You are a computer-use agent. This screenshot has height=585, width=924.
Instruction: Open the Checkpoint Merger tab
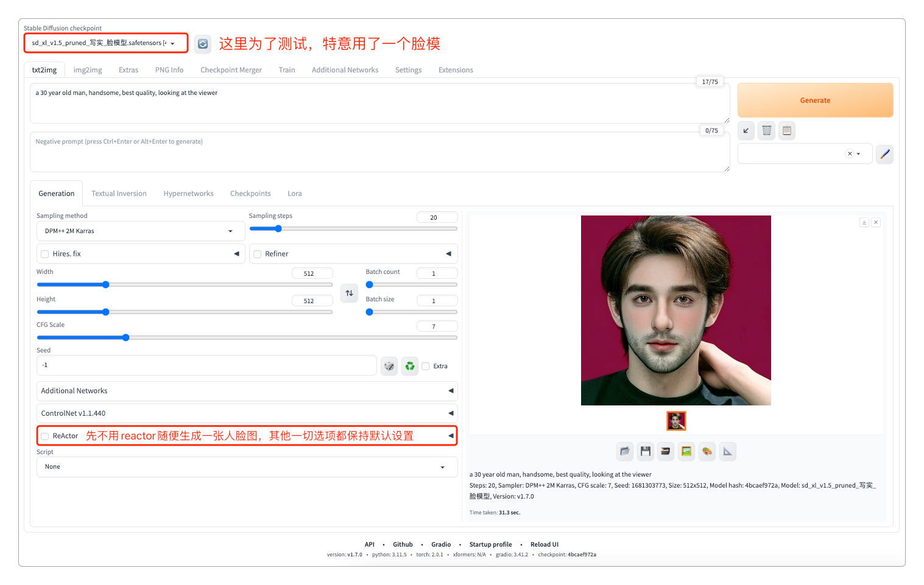tap(231, 70)
